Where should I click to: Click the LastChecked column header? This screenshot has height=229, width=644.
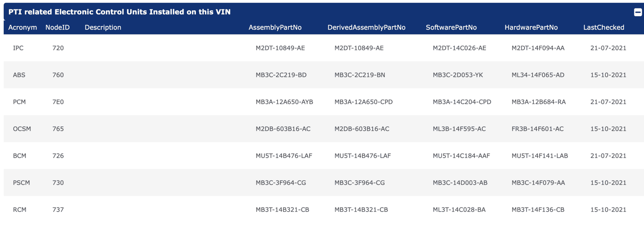click(x=604, y=27)
